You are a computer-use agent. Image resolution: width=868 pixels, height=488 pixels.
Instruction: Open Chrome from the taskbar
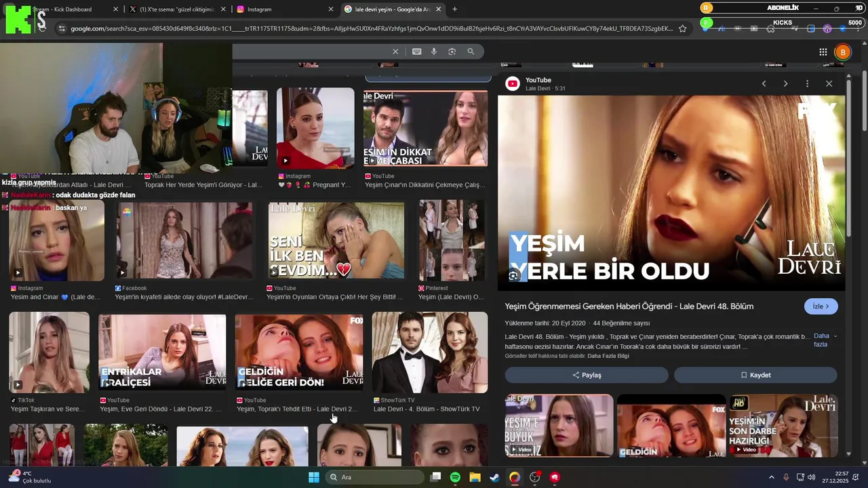[515, 477]
